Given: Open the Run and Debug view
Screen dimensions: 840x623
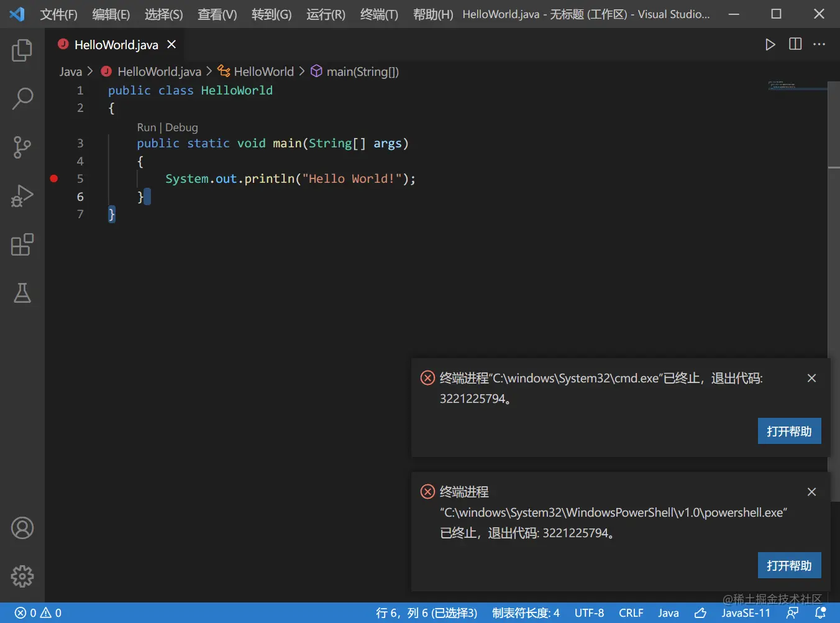Looking at the screenshot, I should (22, 195).
